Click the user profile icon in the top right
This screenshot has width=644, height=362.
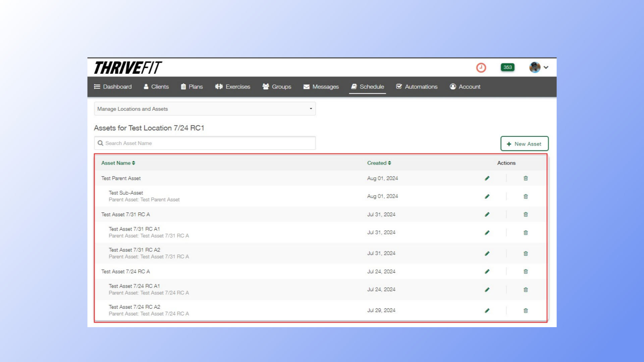coord(535,67)
